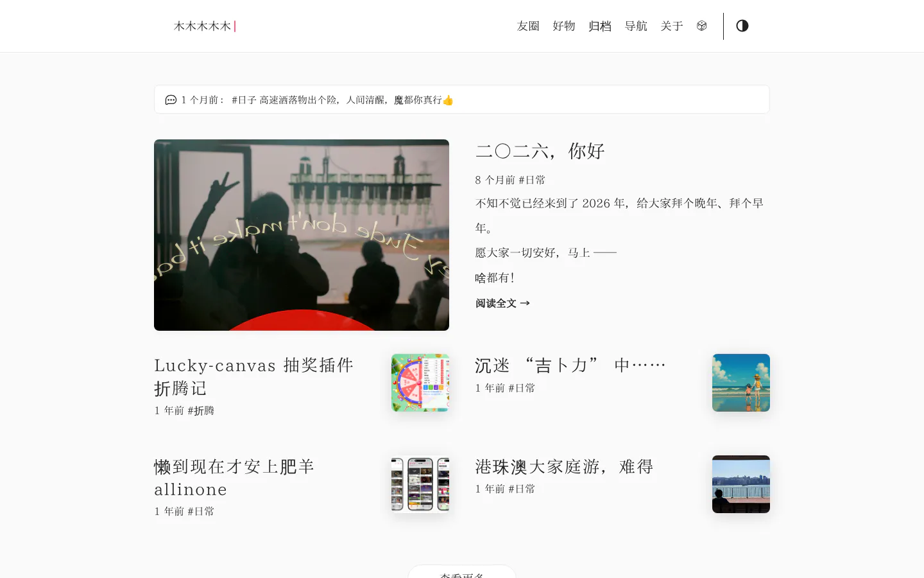This screenshot has height=578, width=924.
Task: Open post title 二〇二六，你好
Action: click(540, 151)
